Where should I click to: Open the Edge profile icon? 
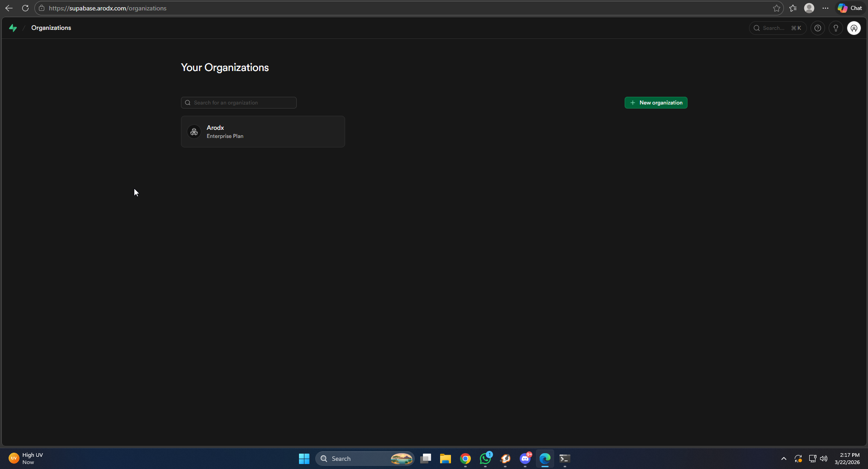click(x=809, y=8)
